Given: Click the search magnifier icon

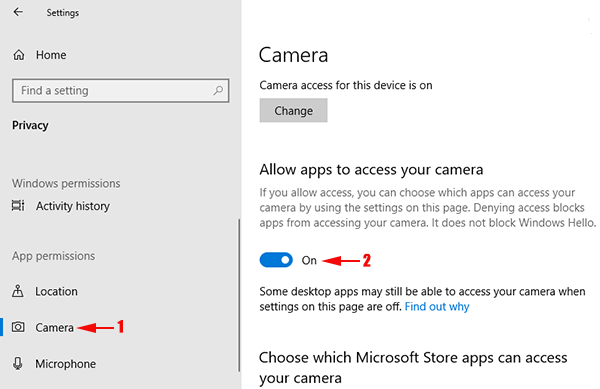Looking at the screenshot, I should click(218, 91).
